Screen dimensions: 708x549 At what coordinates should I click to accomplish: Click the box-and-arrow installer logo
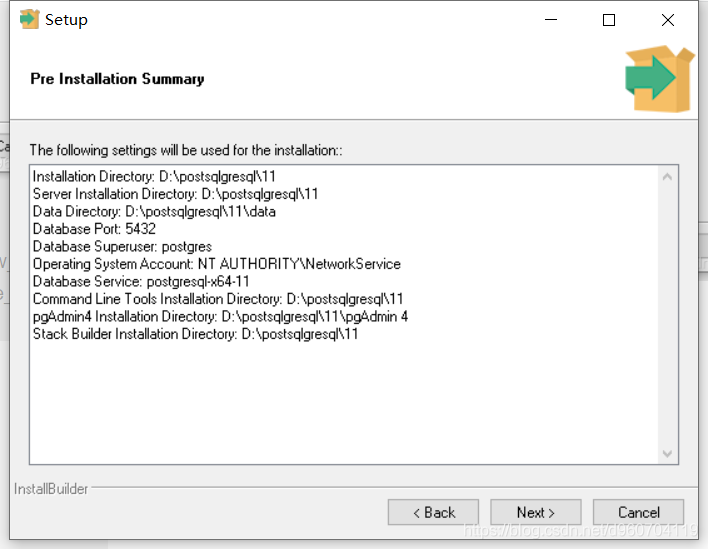coord(658,77)
